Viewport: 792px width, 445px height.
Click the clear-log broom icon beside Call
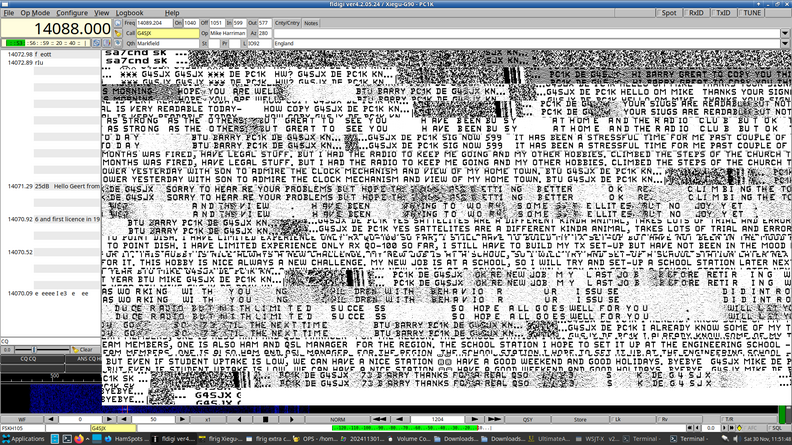click(118, 33)
